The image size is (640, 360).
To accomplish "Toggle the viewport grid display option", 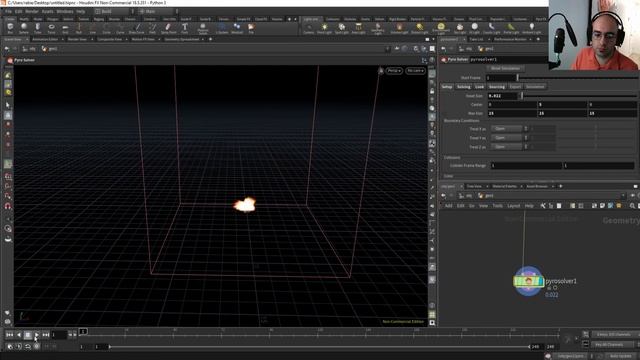I will point(432,314).
